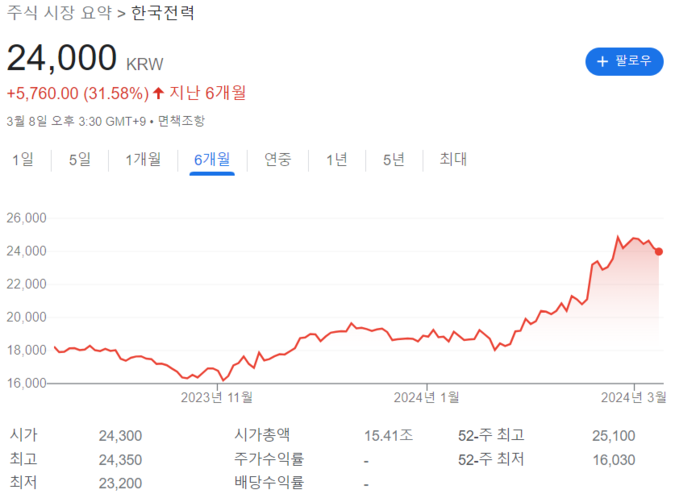Click the 24,000 current price value
700x498 pixels.
[62, 58]
